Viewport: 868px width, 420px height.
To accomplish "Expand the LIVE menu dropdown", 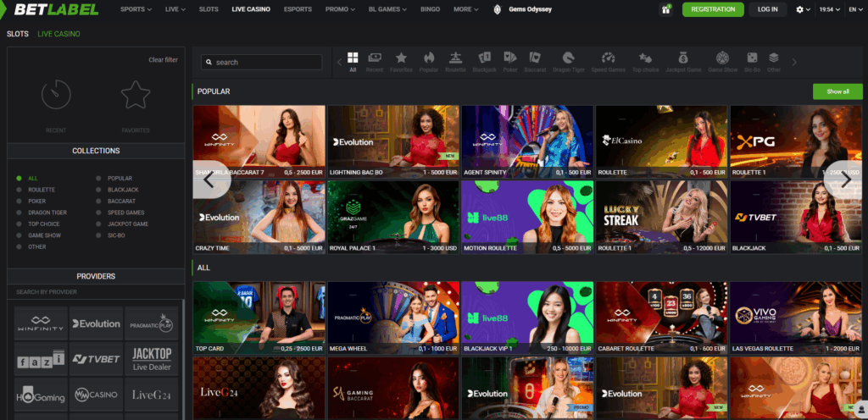I will 175,9.
